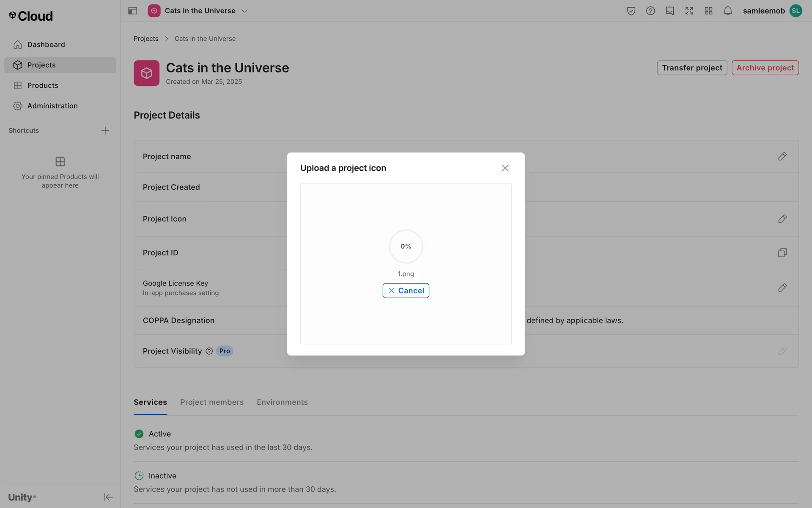Cancel the 1.png upload
The width and height of the screenshot is (812, 508).
[406, 290]
